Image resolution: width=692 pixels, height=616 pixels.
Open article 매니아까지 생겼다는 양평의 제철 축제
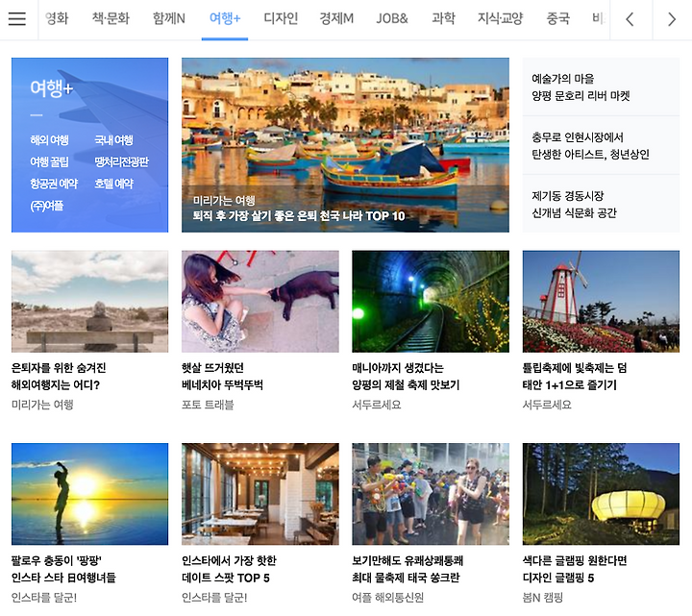click(x=406, y=377)
